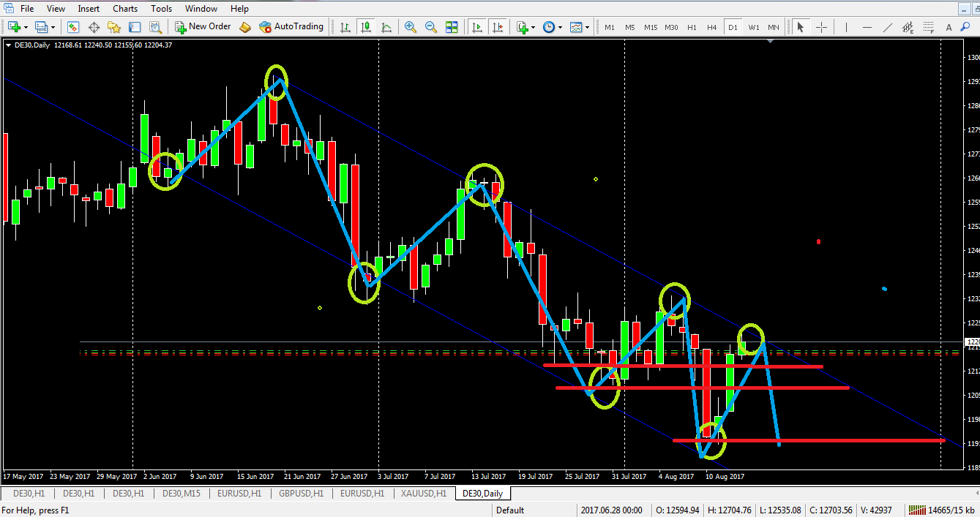Click the connection status bars icon
Screen dimensions: 980x517
coord(916,510)
